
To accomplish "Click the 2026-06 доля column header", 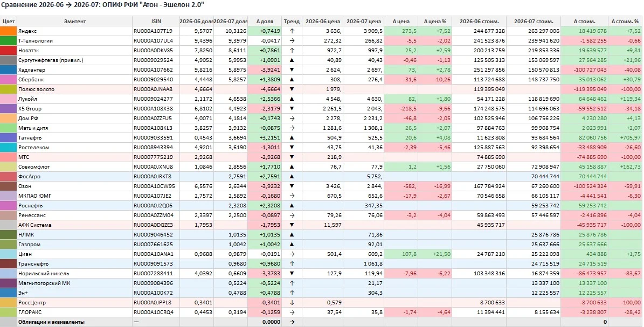I will (x=196, y=22).
